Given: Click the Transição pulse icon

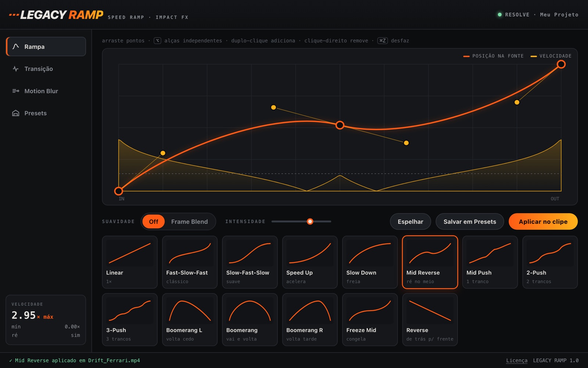Looking at the screenshot, I should tap(15, 69).
